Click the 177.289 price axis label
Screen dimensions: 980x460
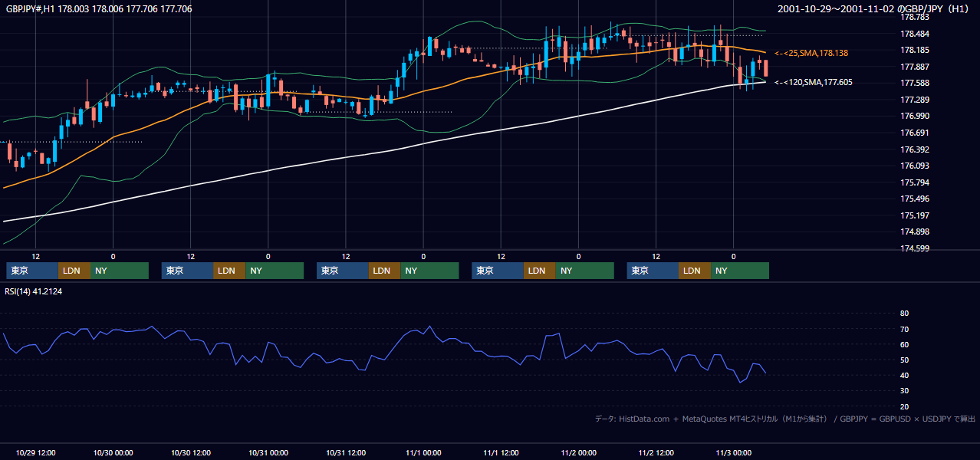click(x=915, y=100)
